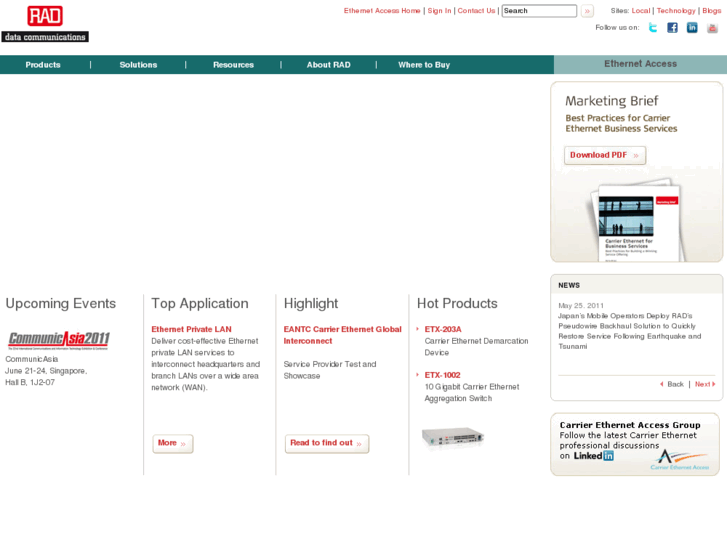Open the Contact Us link
727x545 pixels.
476,11
